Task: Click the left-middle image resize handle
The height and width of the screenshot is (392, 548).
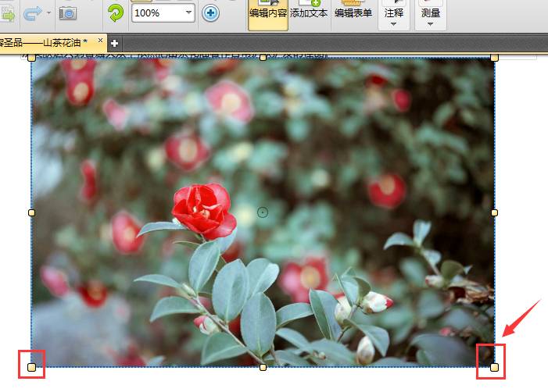Action: (31, 212)
